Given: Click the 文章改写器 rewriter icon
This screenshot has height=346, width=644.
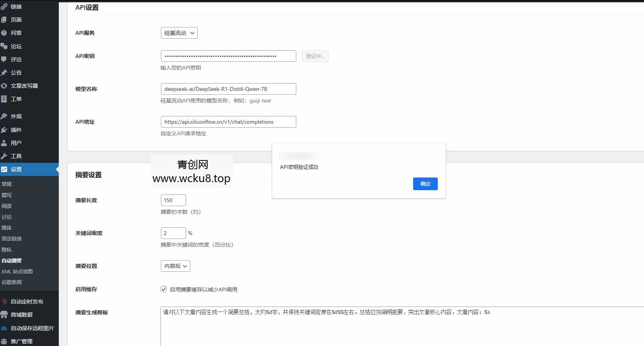Looking at the screenshot, I should [x=4, y=86].
